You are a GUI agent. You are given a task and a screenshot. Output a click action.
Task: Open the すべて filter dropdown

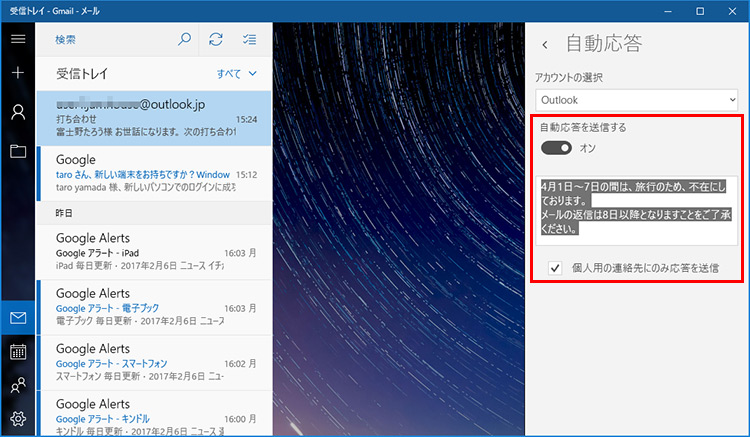(x=237, y=74)
